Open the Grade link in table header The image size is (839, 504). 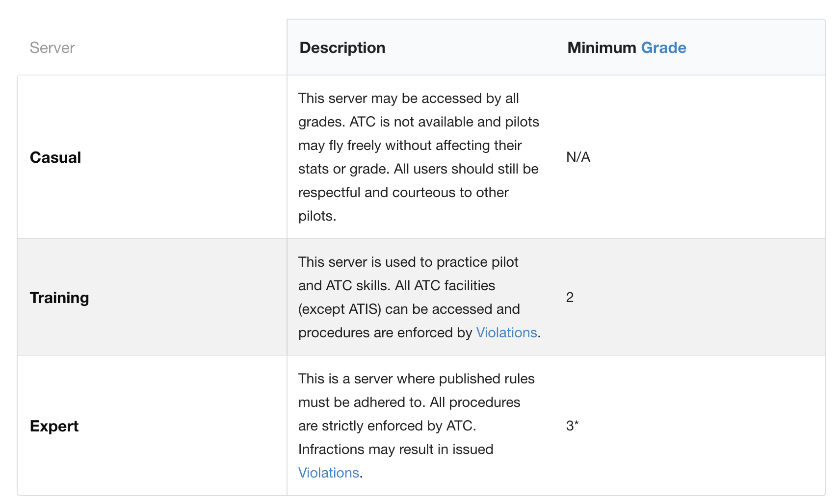coord(663,48)
